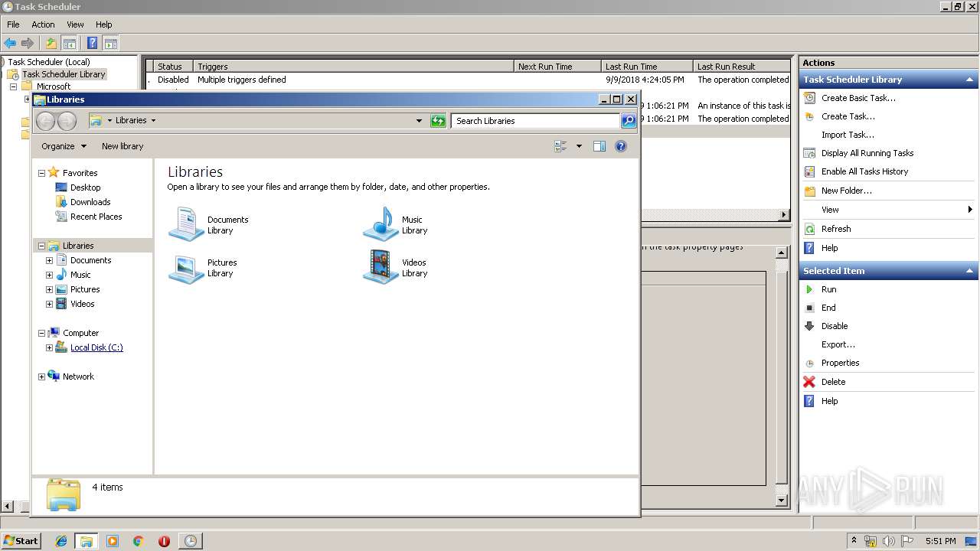The height and width of the screenshot is (551, 980).
Task: Click the Disable action in Actions pane
Action: 835,326
